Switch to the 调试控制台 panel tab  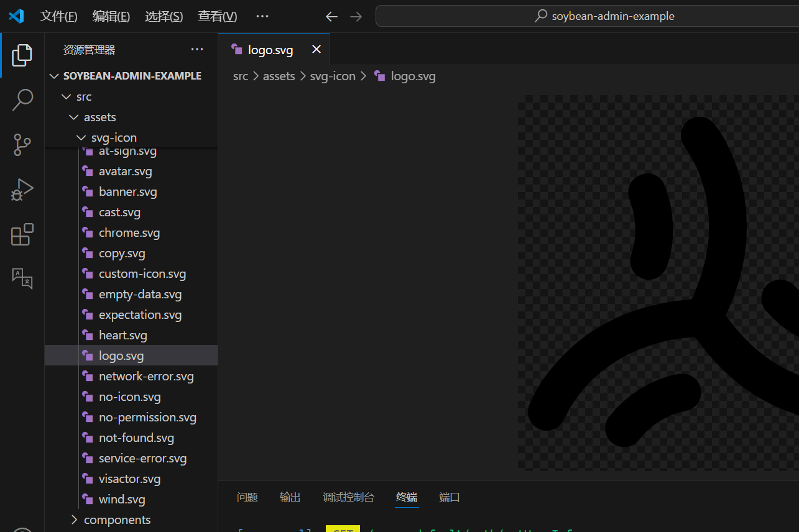(349, 497)
